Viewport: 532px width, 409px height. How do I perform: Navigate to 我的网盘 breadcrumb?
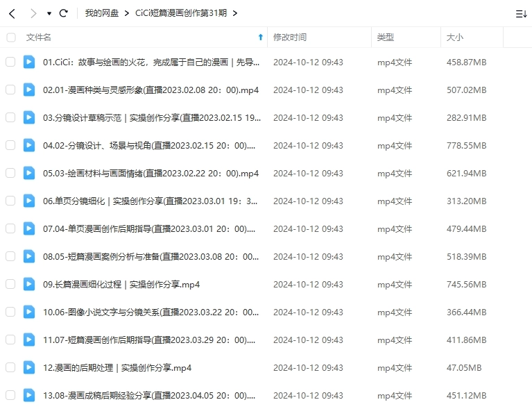[101, 13]
